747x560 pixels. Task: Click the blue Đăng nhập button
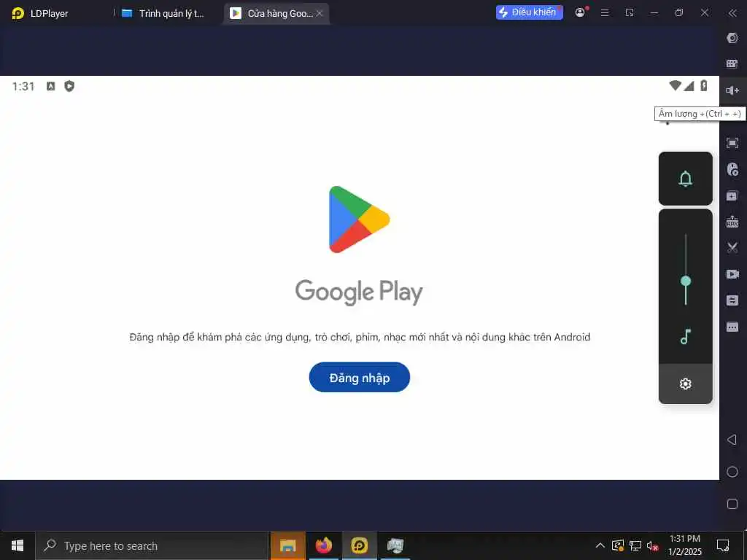click(x=359, y=378)
